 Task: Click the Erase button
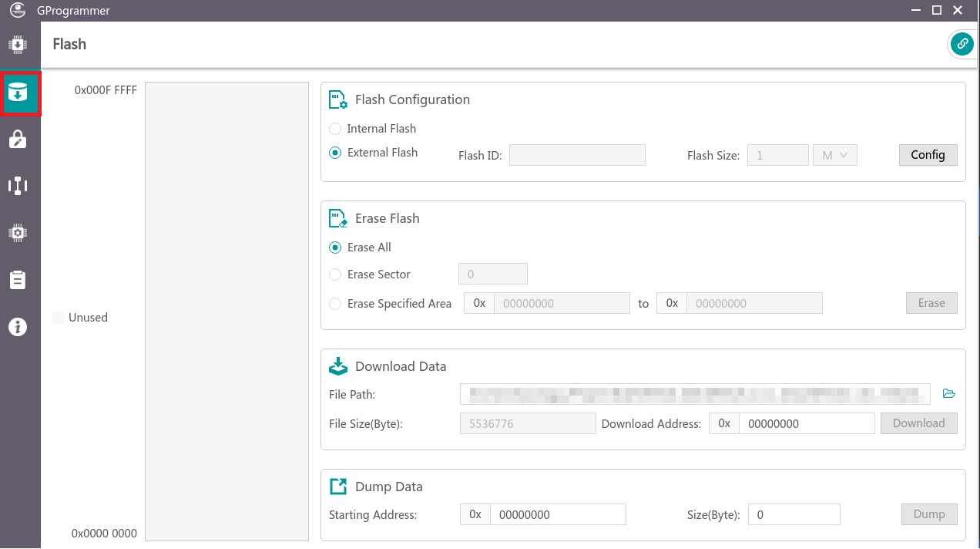point(931,303)
